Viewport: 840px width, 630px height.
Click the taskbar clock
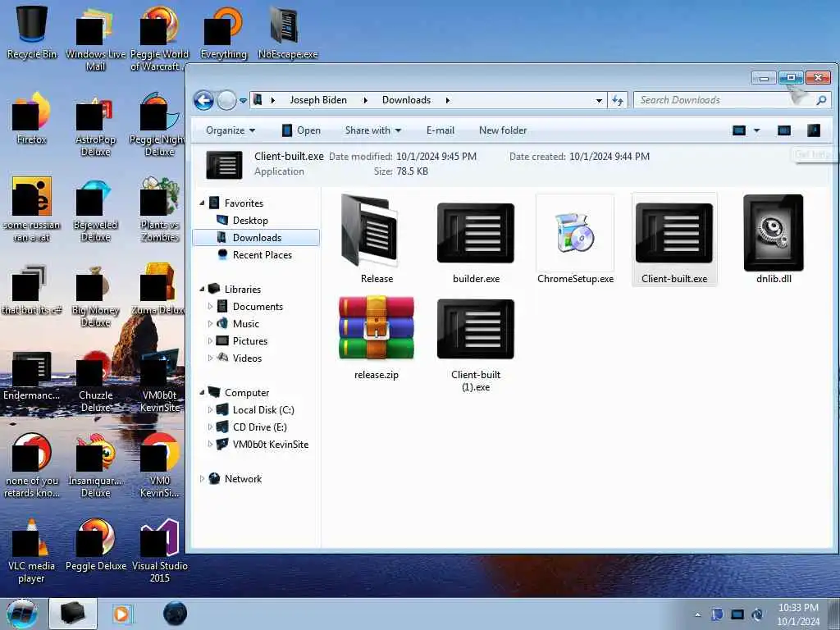798,614
